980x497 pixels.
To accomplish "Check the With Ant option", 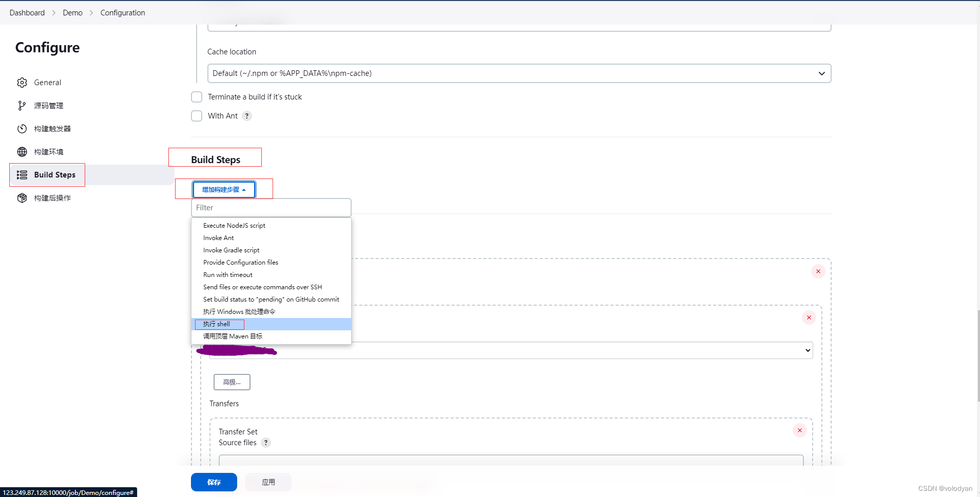I will point(197,115).
